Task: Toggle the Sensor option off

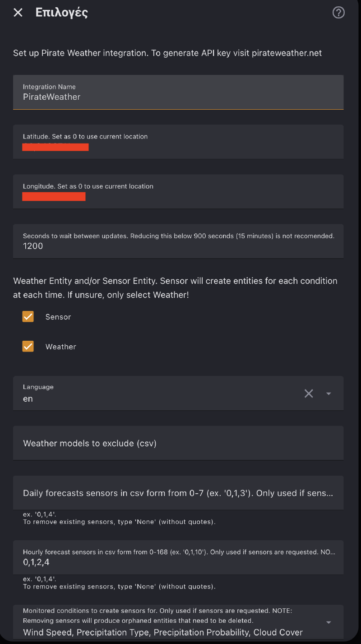Action: (x=28, y=316)
